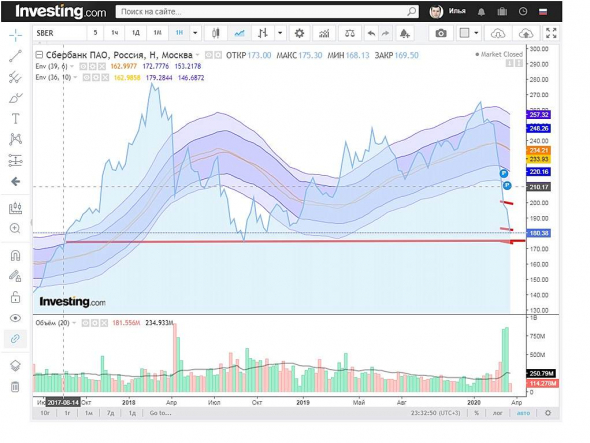Open notifications bell in site header

481,12
